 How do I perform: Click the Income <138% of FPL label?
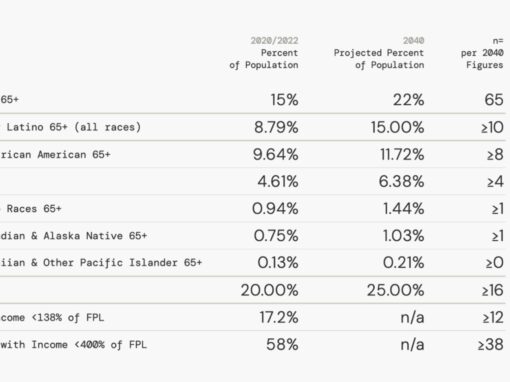click(52, 317)
